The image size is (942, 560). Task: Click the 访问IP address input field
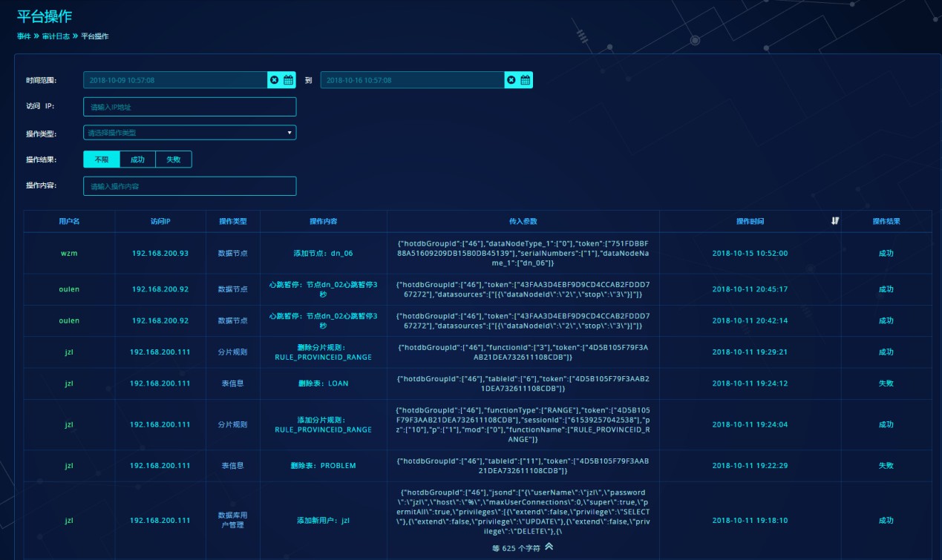pyautogui.click(x=189, y=107)
